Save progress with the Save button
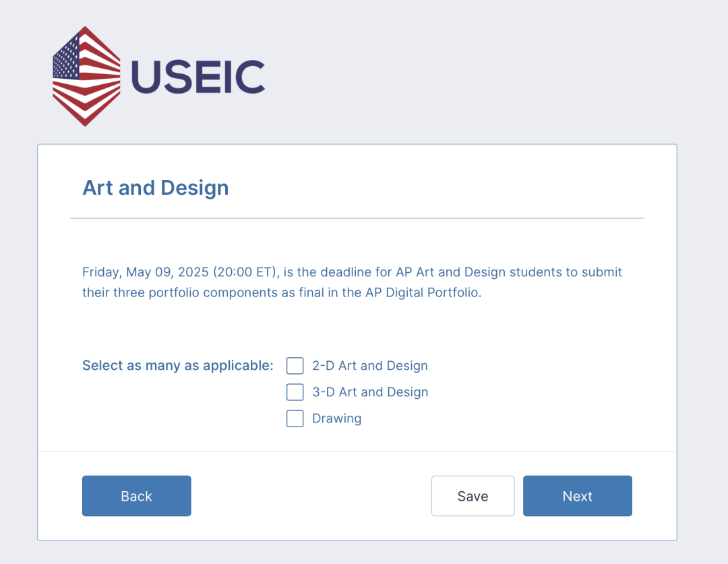Viewport: 728px width, 564px height. click(x=473, y=496)
